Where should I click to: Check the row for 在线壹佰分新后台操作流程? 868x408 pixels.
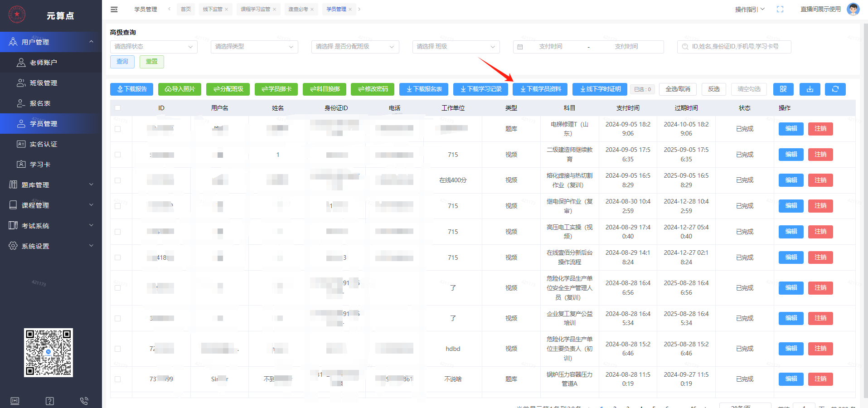click(x=118, y=257)
